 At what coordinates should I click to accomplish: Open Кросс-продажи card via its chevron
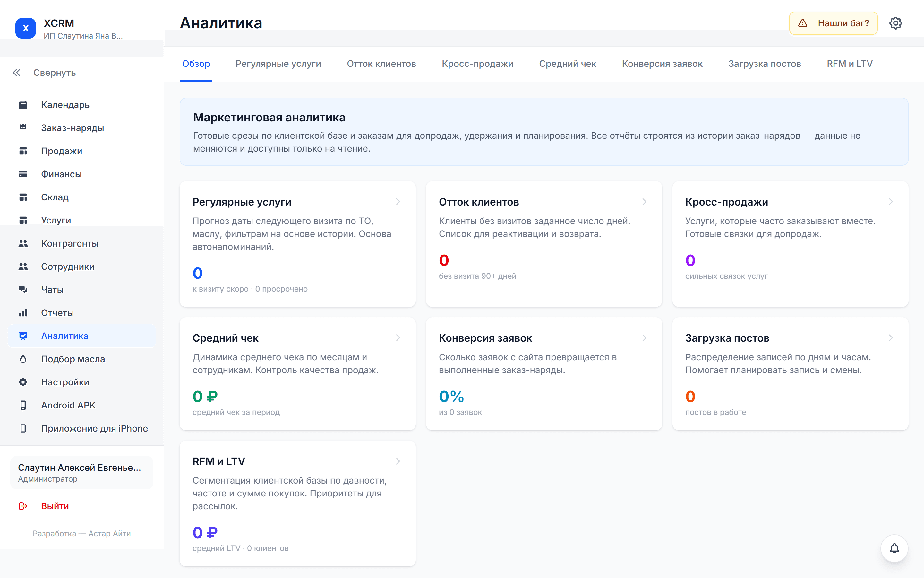point(890,201)
